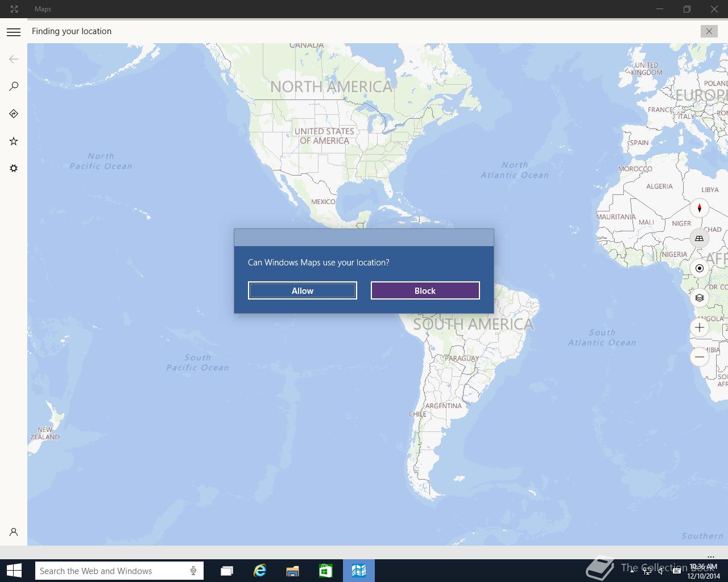Open the Store app from taskbar
This screenshot has width=728, height=582.
click(x=326, y=571)
